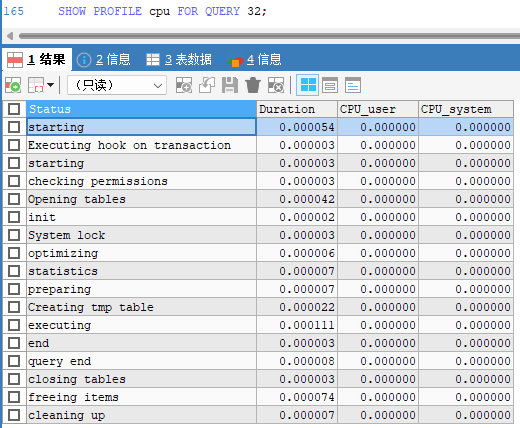Click duration value 0.000008
Image resolution: width=520 pixels, height=428 pixels.
coord(297,361)
